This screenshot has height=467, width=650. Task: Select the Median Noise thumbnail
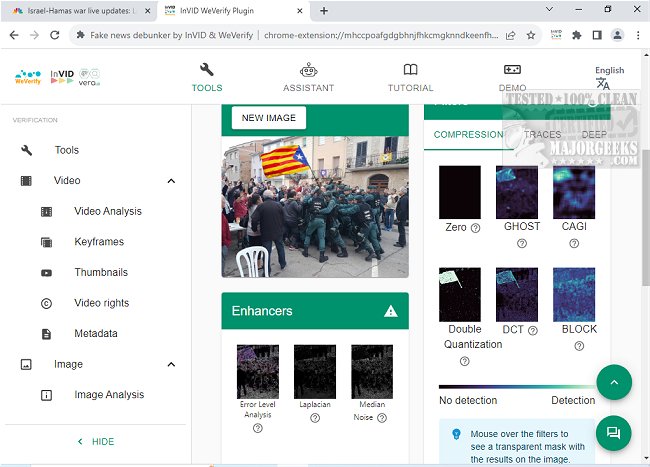[x=372, y=372]
